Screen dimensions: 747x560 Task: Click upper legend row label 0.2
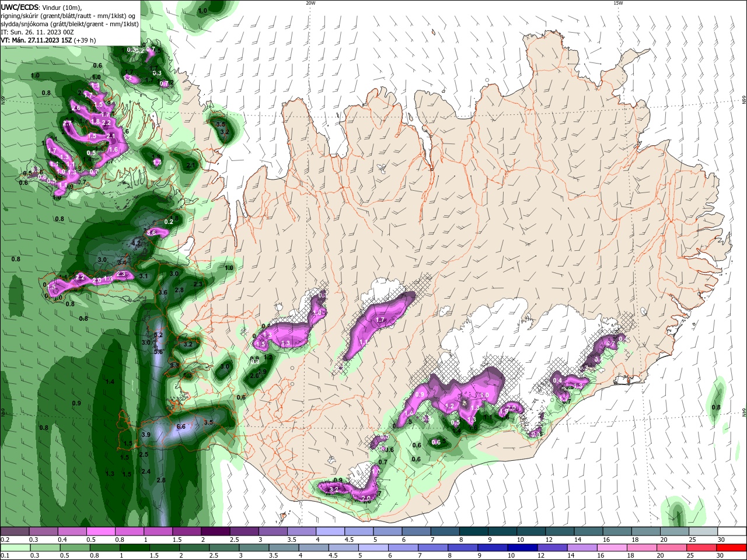coord(5,539)
